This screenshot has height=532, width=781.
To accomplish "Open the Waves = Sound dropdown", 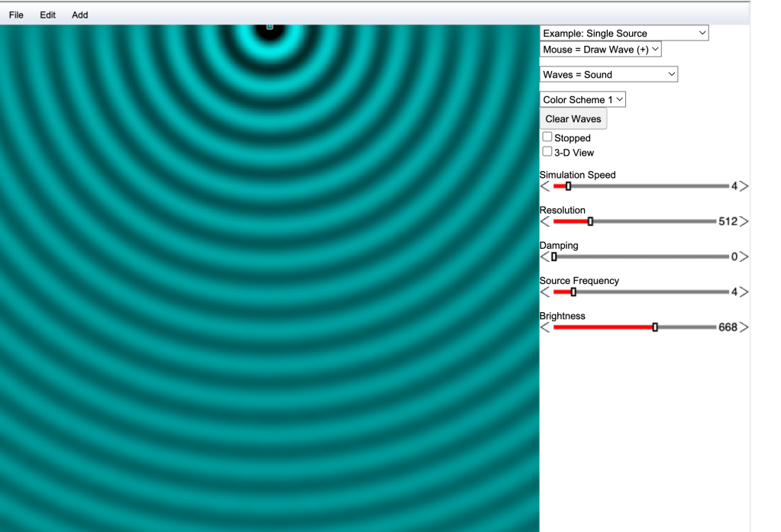I will (x=608, y=75).
